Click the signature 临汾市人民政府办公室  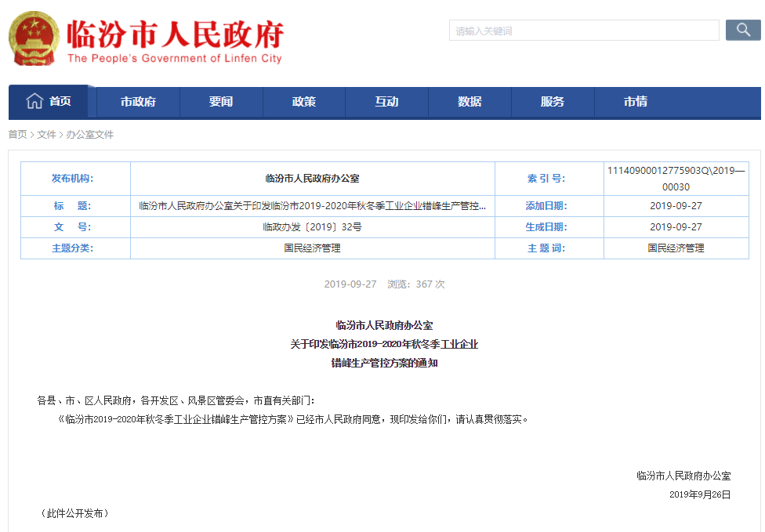683,476
